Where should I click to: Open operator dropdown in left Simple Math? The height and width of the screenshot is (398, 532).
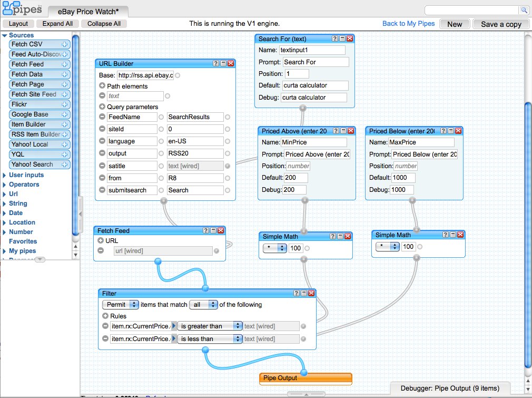(x=275, y=248)
